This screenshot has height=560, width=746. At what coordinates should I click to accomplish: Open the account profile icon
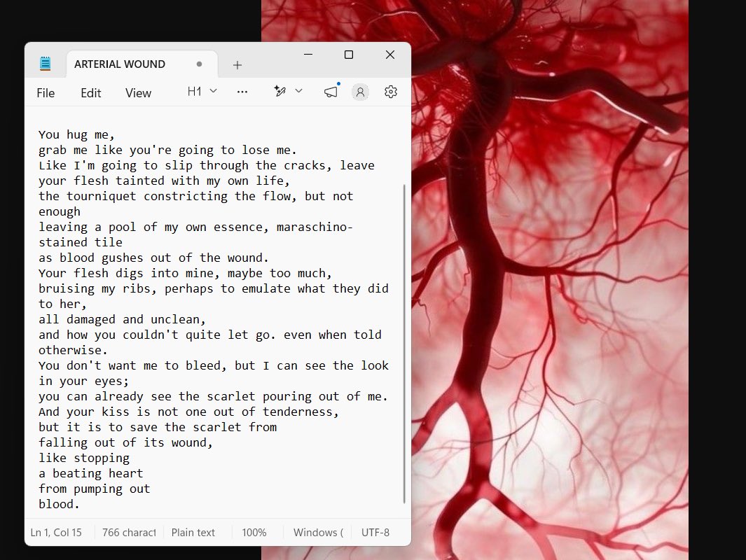pyautogui.click(x=360, y=92)
